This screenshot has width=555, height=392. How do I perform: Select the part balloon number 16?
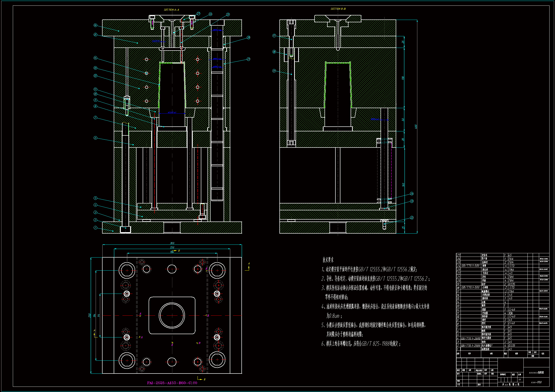95,25
